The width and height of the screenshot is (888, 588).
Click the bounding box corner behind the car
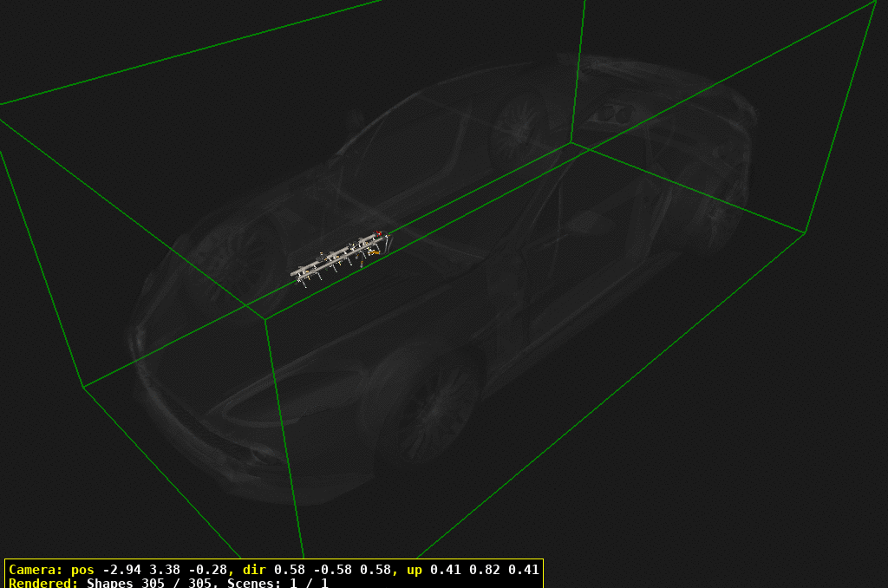click(571, 142)
